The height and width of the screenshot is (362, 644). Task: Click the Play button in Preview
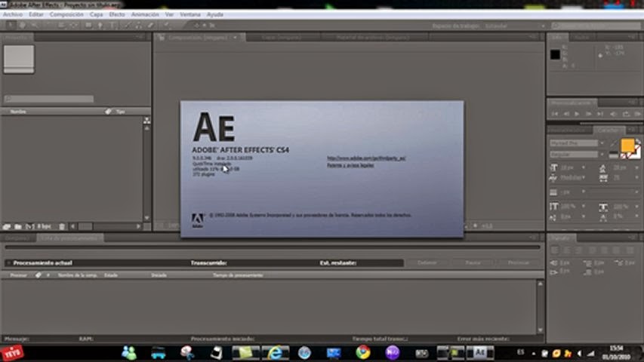(577, 114)
